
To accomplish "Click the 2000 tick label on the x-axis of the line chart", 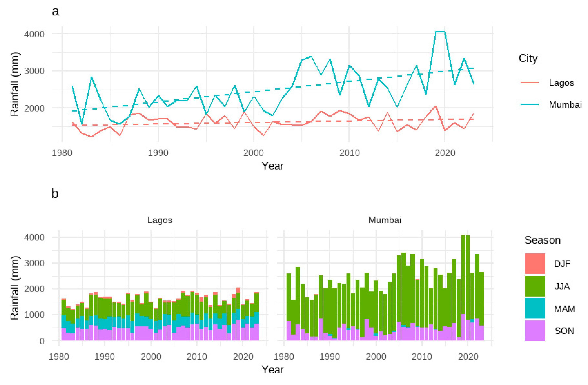I will 253,153.
